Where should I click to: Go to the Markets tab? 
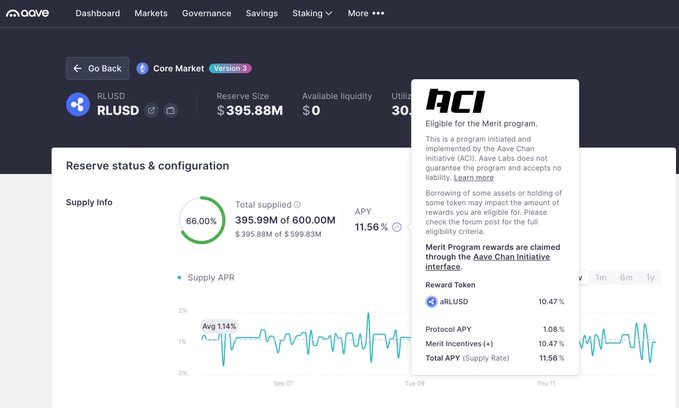[151, 14]
